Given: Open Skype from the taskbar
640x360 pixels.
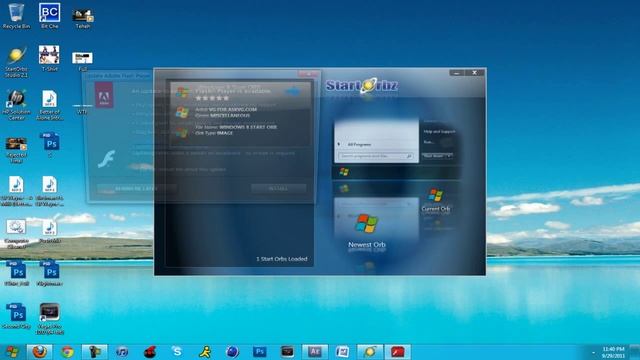Looking at the screenshot, I should pos(177,351).
